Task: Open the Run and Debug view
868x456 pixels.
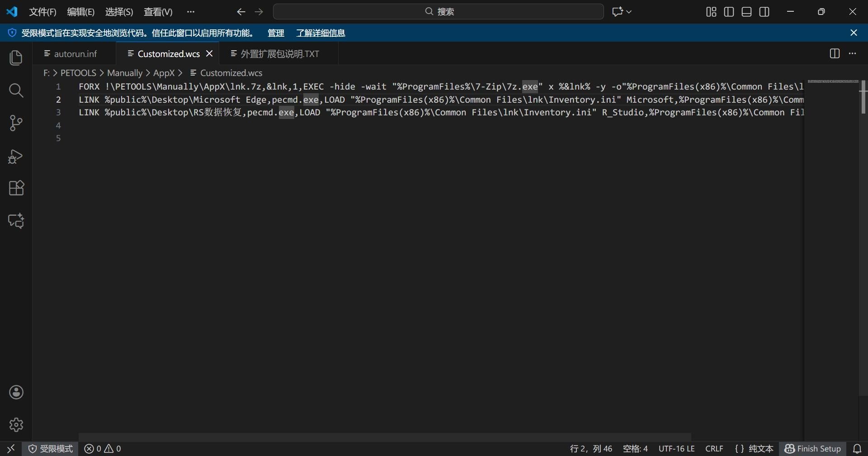Action: pos(16,156)
